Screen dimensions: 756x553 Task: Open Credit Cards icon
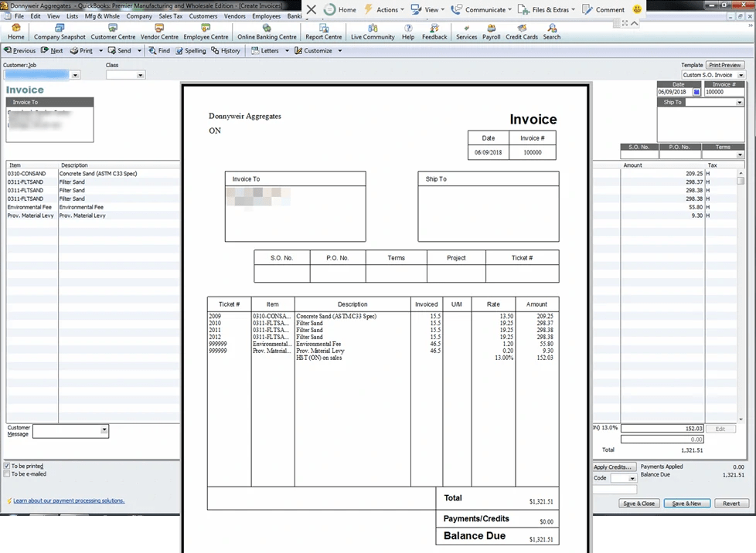point(522,32)
